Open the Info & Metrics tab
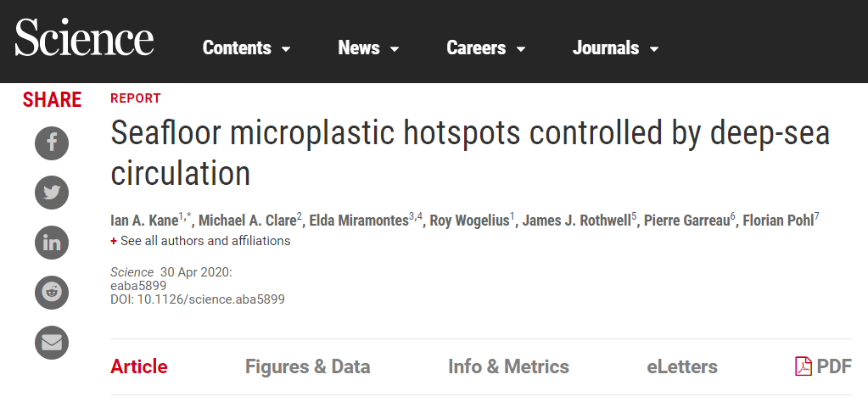The image size is (868, 408). (x=508, y=366)
